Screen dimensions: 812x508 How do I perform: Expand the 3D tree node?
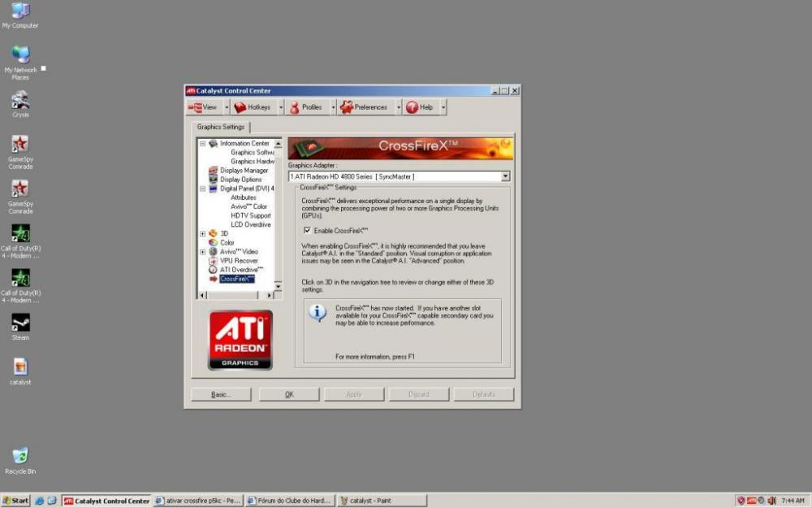click(x=202, y=234)
